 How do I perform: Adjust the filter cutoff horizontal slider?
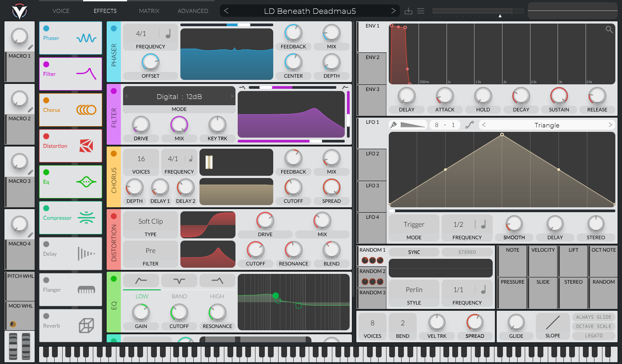291,141
